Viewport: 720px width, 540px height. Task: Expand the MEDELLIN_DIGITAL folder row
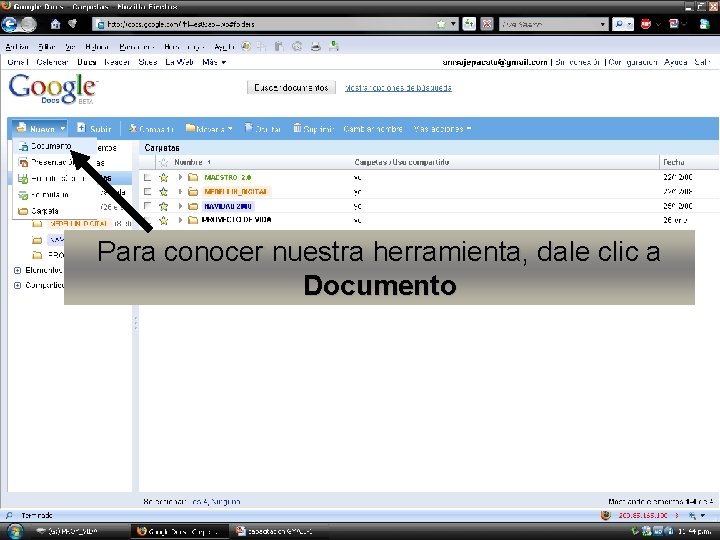[x=180, y=191]
